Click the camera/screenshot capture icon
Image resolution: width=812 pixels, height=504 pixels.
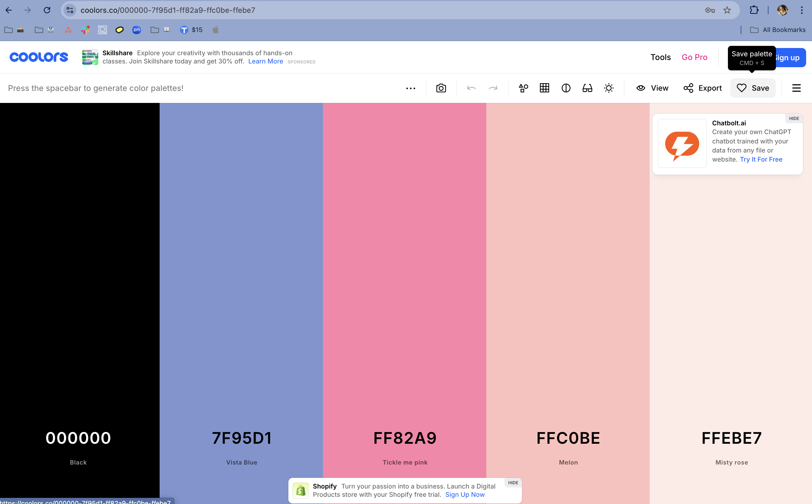[441, 88]
